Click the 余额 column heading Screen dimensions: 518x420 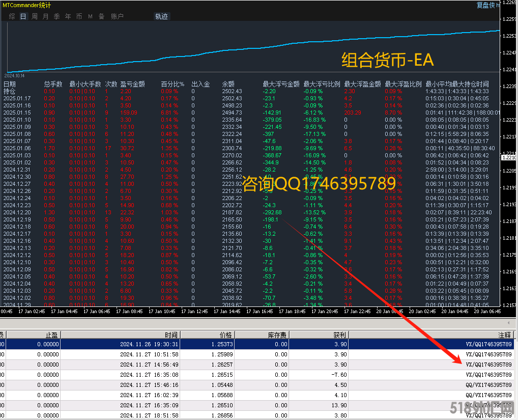click(228, 85)
